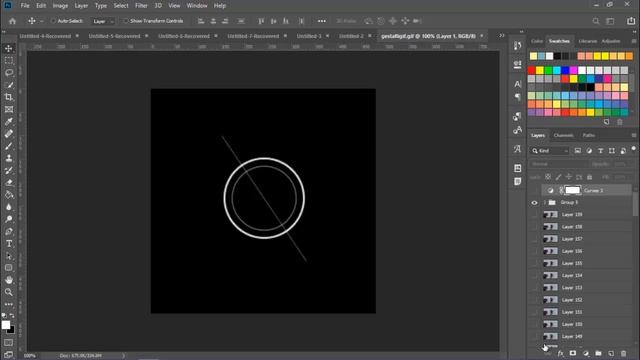Screen dimensions: 640x360
Task: Select the Brush tool
Action: point(9,146)
